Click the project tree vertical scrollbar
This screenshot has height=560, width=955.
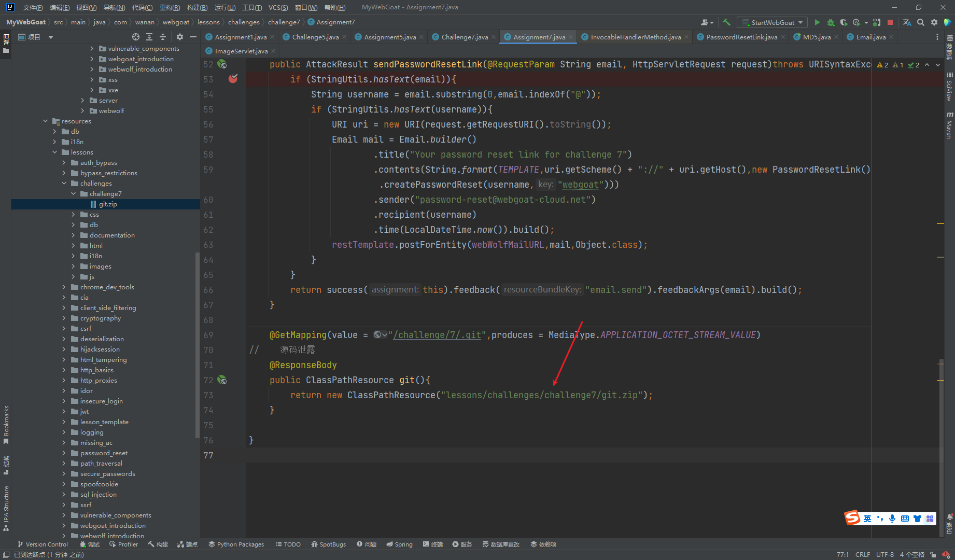pyautogui.click(x=197, y=345)
